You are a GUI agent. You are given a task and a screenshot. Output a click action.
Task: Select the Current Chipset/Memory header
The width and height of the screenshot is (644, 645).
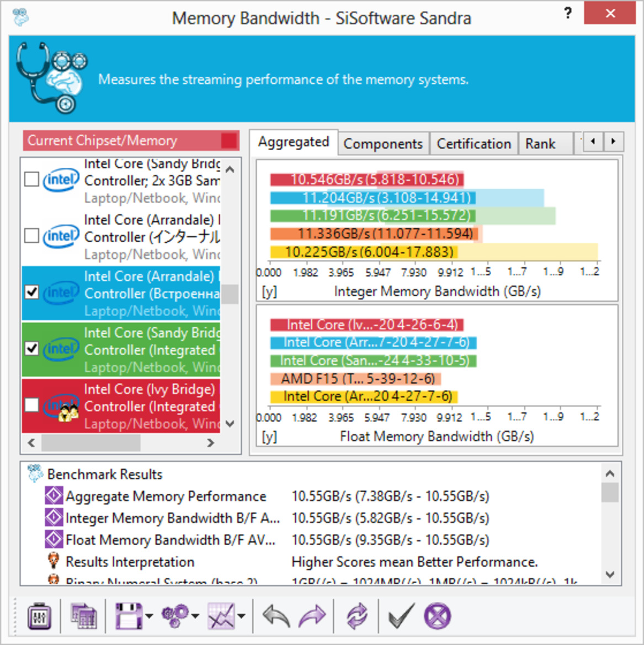click(x=131, y=141)
